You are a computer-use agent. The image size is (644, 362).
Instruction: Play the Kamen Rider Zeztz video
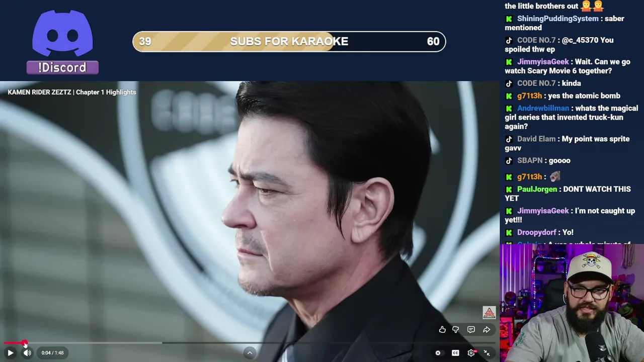click(x=10, y=353)
